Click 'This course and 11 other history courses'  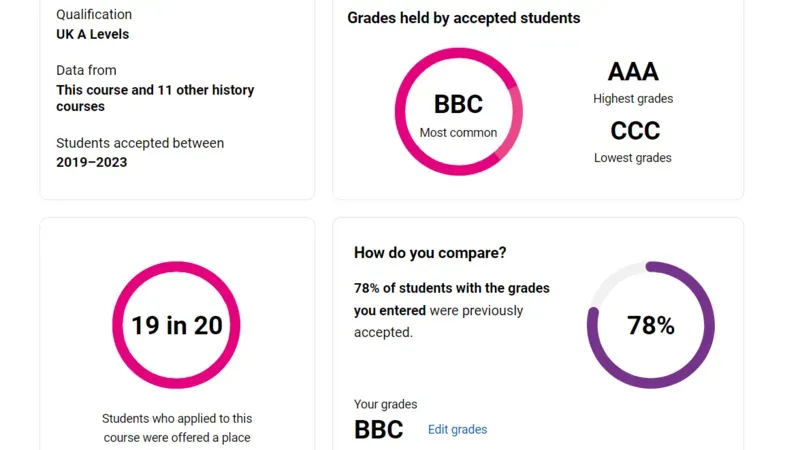coord(155,98)
